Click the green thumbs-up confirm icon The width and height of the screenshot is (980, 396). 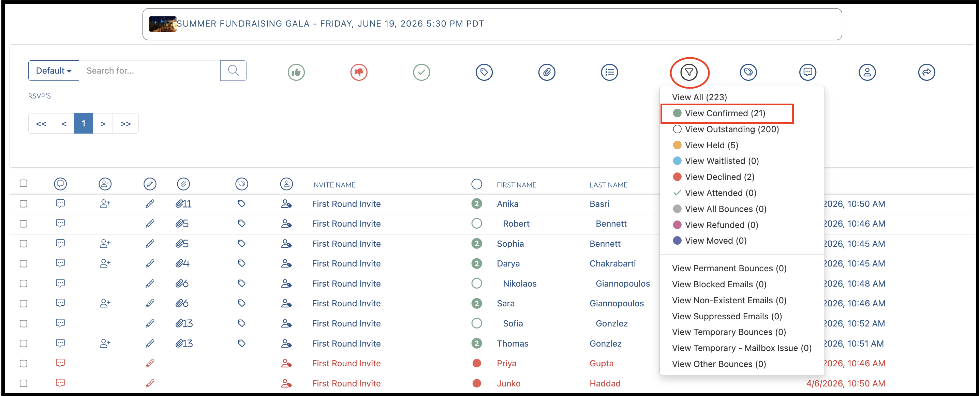[296, 72]
